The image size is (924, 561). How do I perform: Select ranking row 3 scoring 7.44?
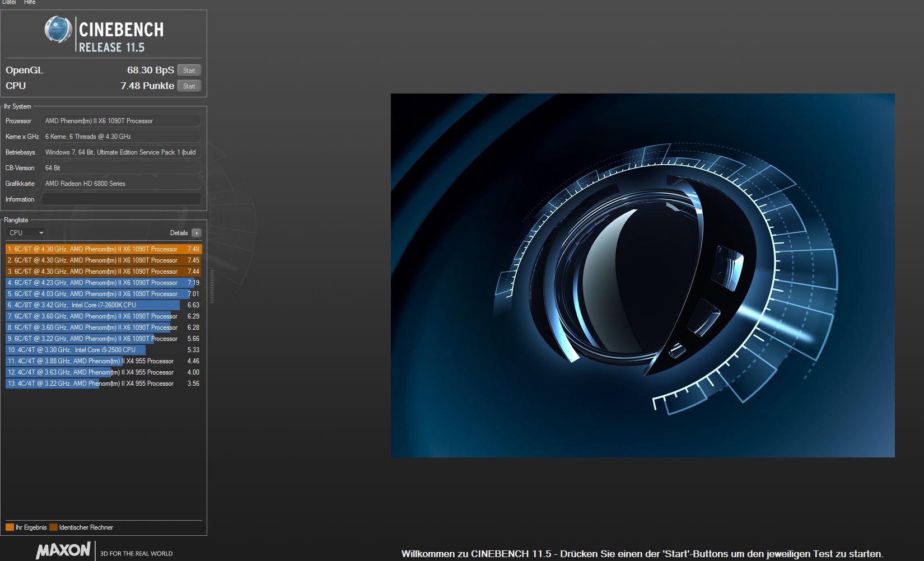pos(104,272)
